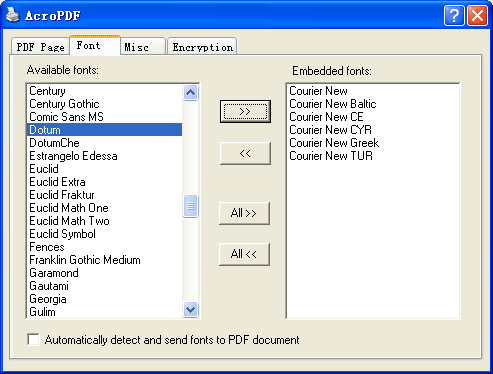Select Gautami font

(104, 286)
